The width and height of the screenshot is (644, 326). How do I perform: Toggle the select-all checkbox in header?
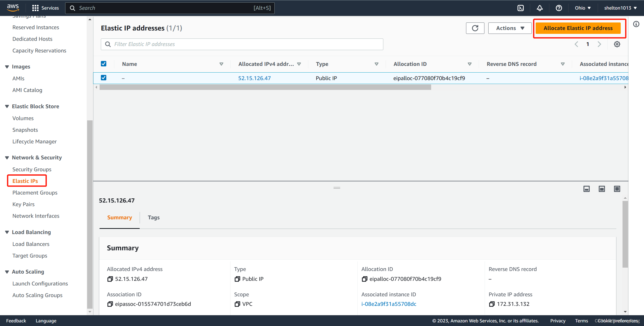pos(103,64)
